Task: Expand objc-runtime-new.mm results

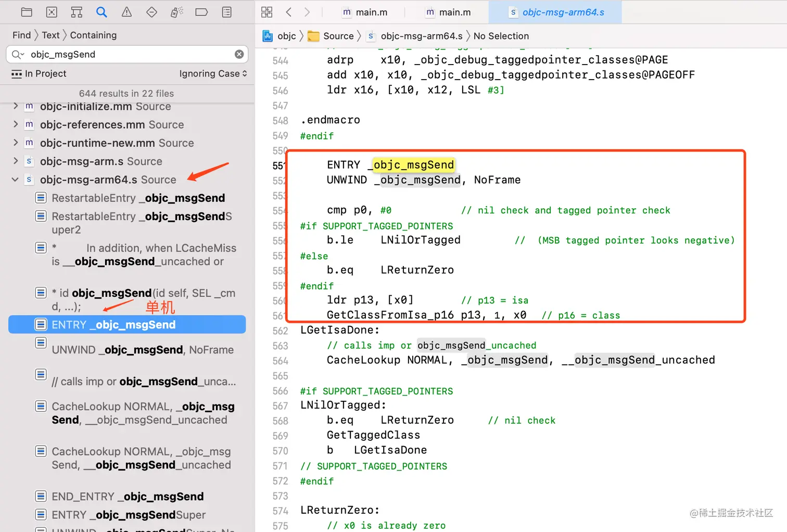Action: [x=15, y=142]
